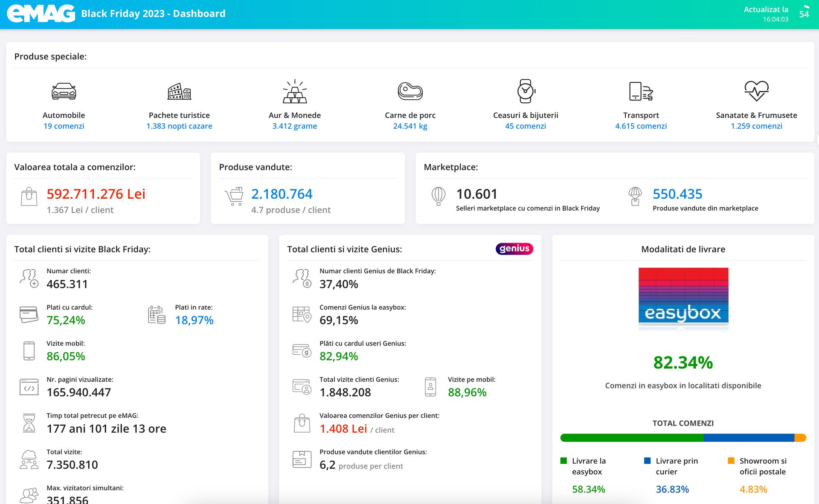819x504 pixels.
Task: Click the Automobile car icon
Action: click(x=64, y=91)
